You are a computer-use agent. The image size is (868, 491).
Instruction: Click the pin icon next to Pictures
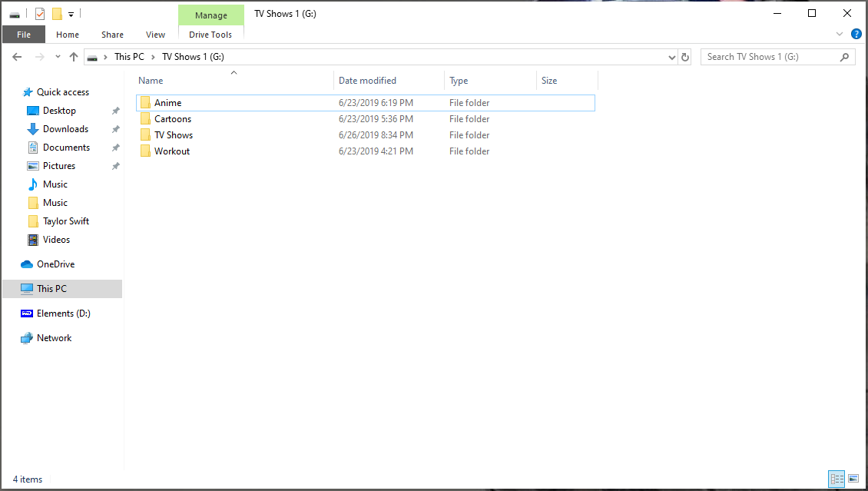116,166
